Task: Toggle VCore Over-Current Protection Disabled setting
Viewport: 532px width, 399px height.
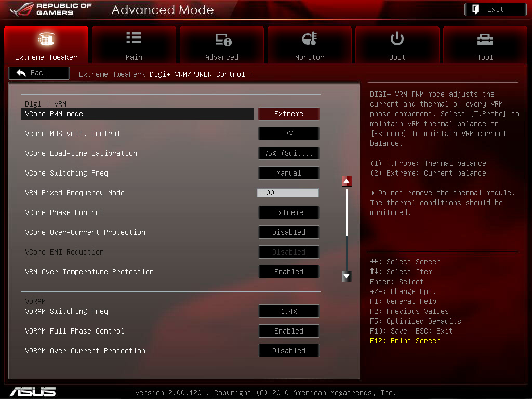Action: click(x=289, y=232)
